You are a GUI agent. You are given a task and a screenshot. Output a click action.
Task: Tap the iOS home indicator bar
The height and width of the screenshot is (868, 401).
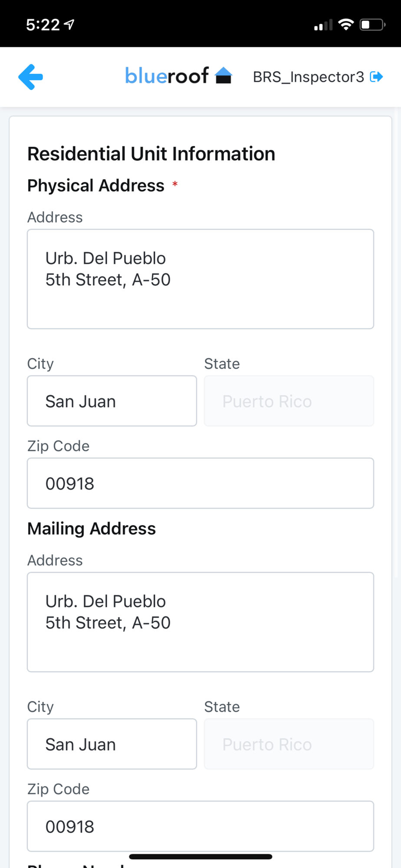click(x=200, y=857)
